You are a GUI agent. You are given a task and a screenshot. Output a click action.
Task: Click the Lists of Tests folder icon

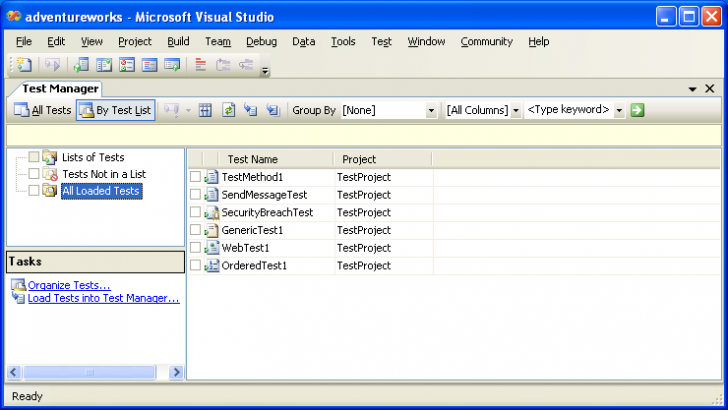pyautogui.click(x=50, y=157)
